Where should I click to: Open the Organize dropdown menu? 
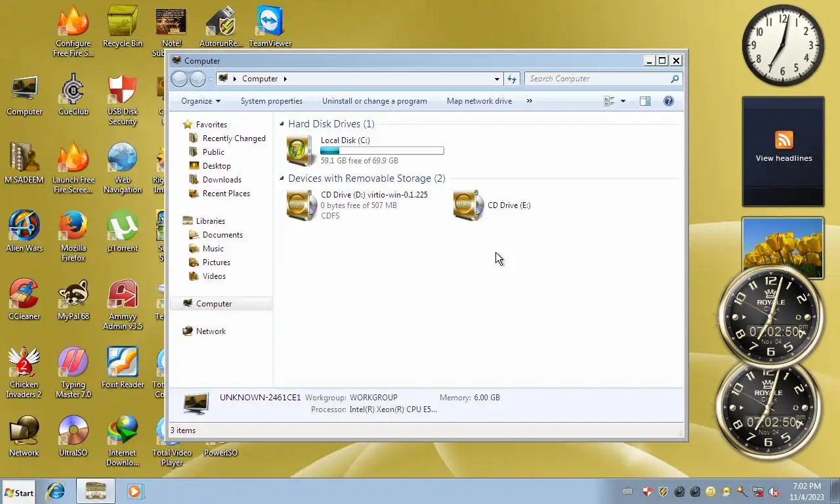click(201, 101)
